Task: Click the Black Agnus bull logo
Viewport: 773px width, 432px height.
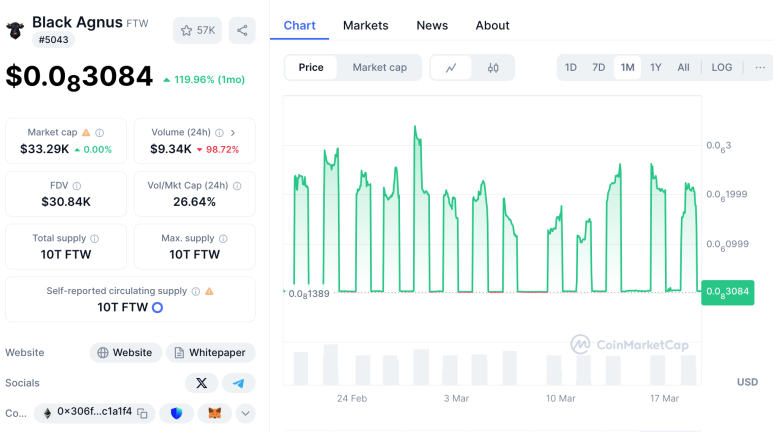Action: (15, 31)
